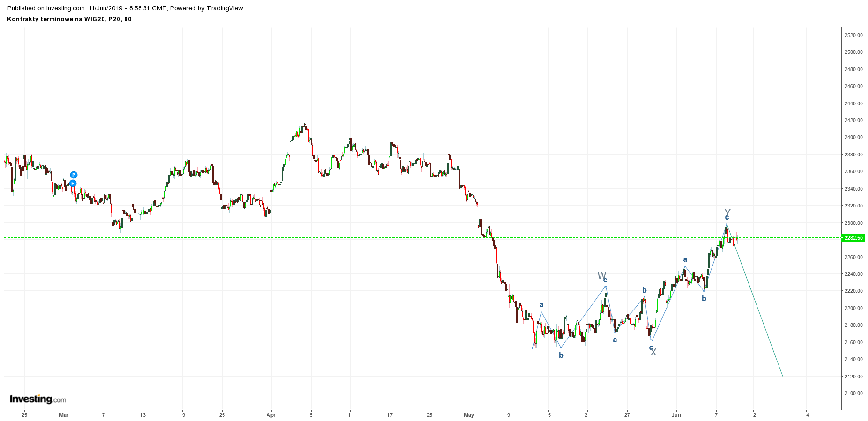Pick the 19 date label on the time axis
This screenshot has height=421, width=868.
point(182,415)
